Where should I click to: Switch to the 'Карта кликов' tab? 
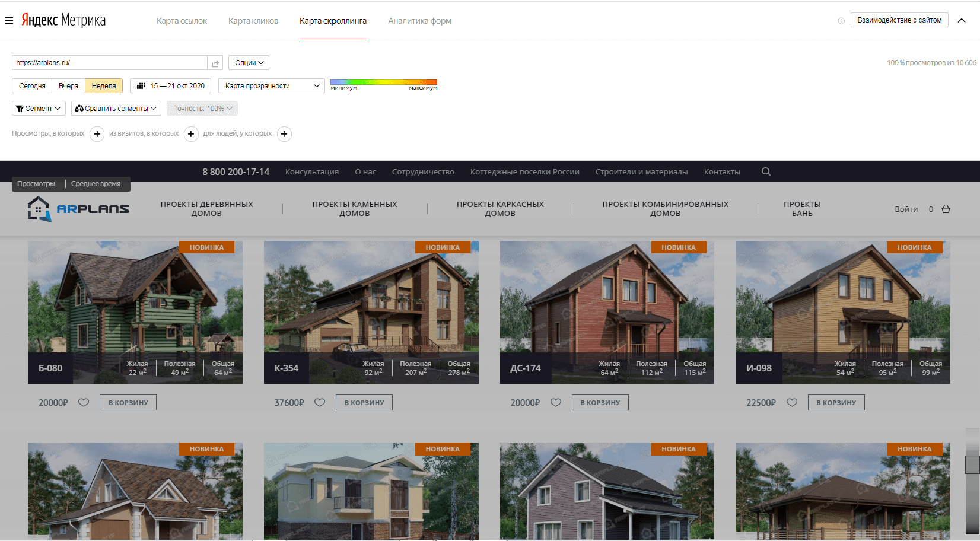[253, 21]
